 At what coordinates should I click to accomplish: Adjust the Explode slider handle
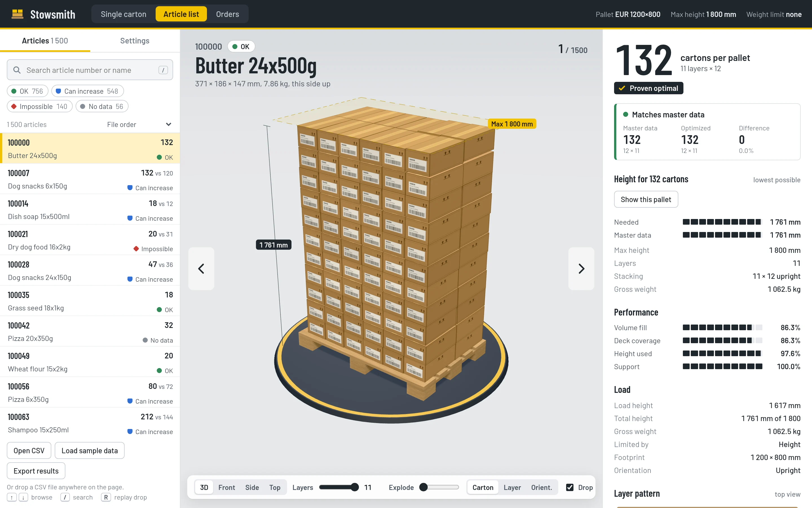point(423,487)
